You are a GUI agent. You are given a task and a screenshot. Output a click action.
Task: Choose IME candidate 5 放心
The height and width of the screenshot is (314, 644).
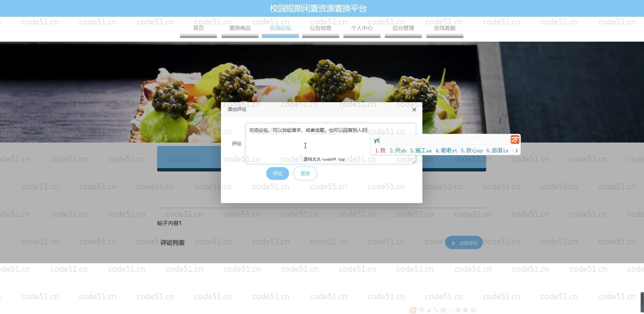472,150
